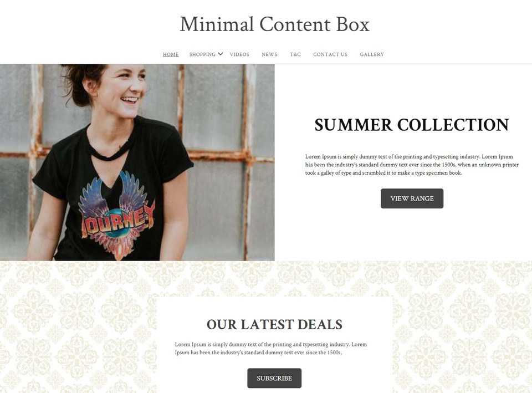Open the SHOPPING menu item
Image resolution: width=532 pixels, height=393 pixels.
[x=202, y=54]
